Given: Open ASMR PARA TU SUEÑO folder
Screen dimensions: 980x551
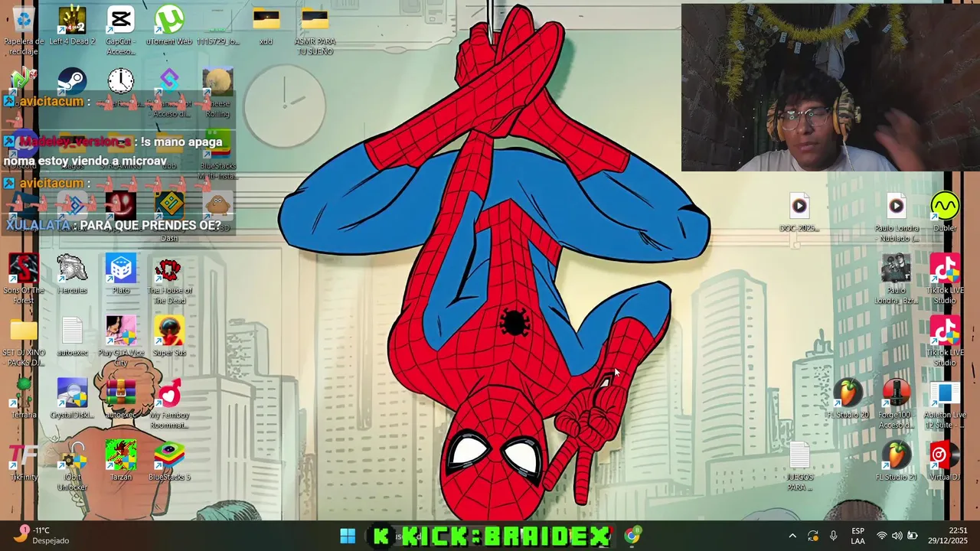Looking at the screenshot, I should tap(314, 20).
